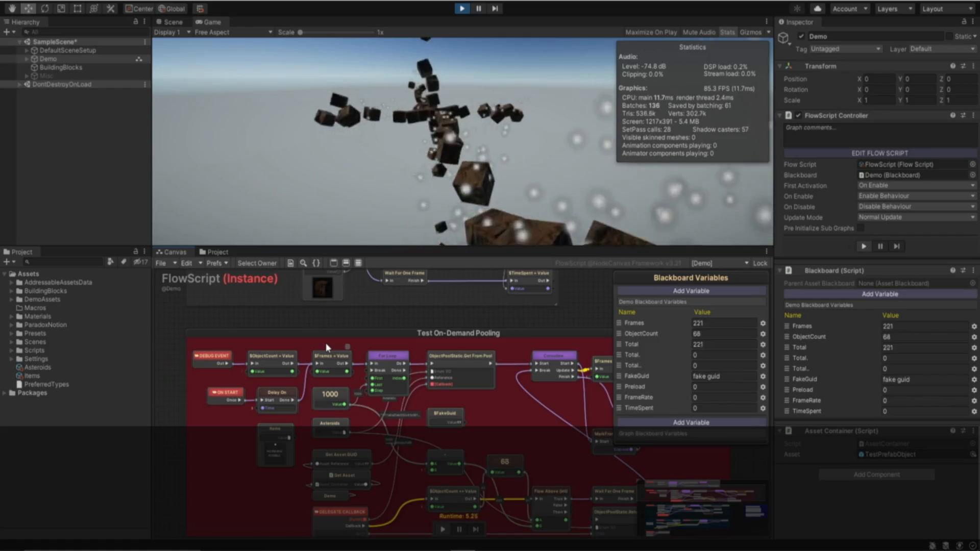980x551 pixels.
Task: Open the collab sun icon near Account
Action: click(x=797, y=9)
